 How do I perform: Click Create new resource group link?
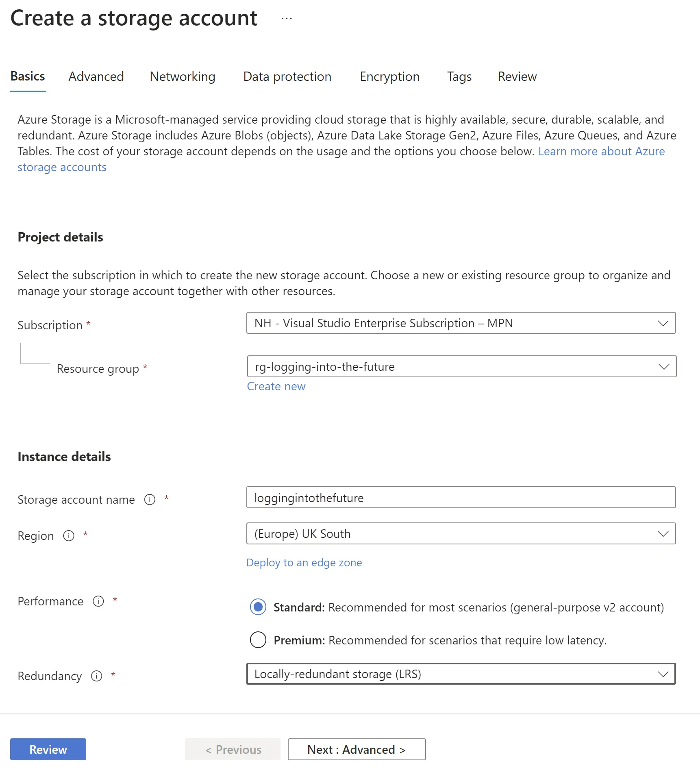pos(276,386)
